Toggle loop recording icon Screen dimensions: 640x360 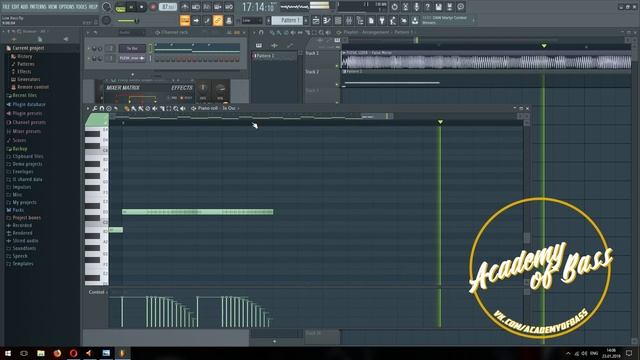[229, 7]
